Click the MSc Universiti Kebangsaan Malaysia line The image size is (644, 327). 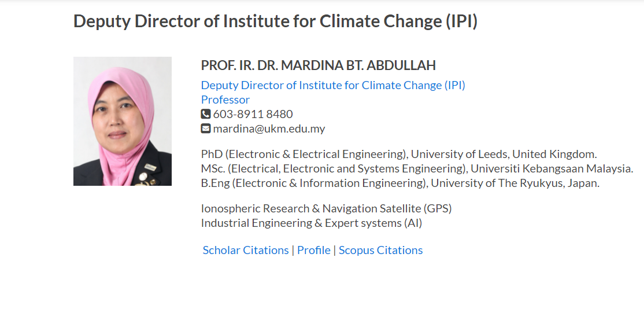click(x=417, y=168)
